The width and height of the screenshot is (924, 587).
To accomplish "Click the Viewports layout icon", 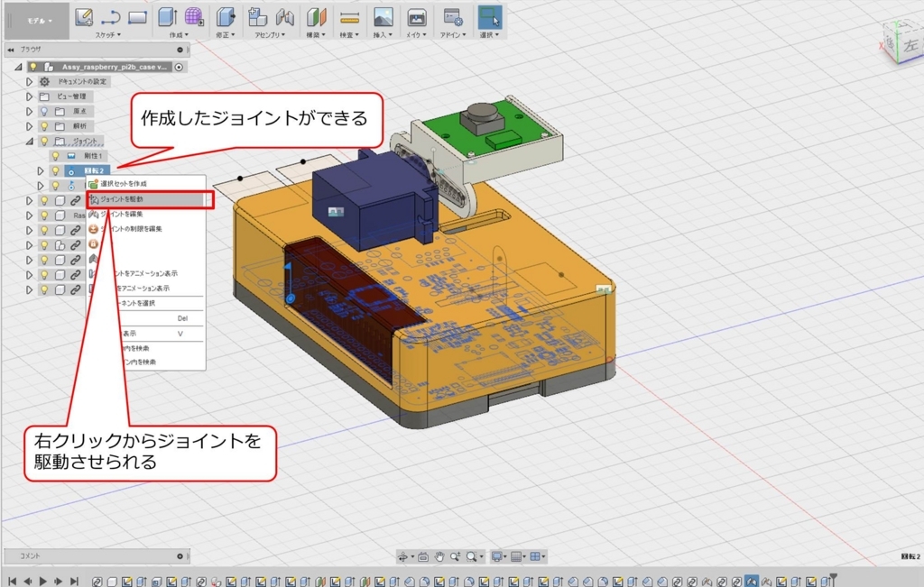I will pos(535,556).
